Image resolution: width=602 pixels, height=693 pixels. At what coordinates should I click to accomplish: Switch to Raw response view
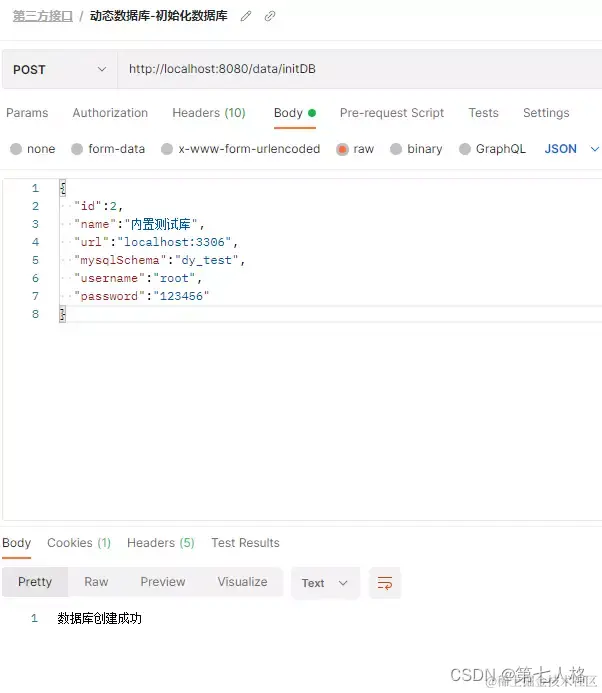click(x=96, y=582)
